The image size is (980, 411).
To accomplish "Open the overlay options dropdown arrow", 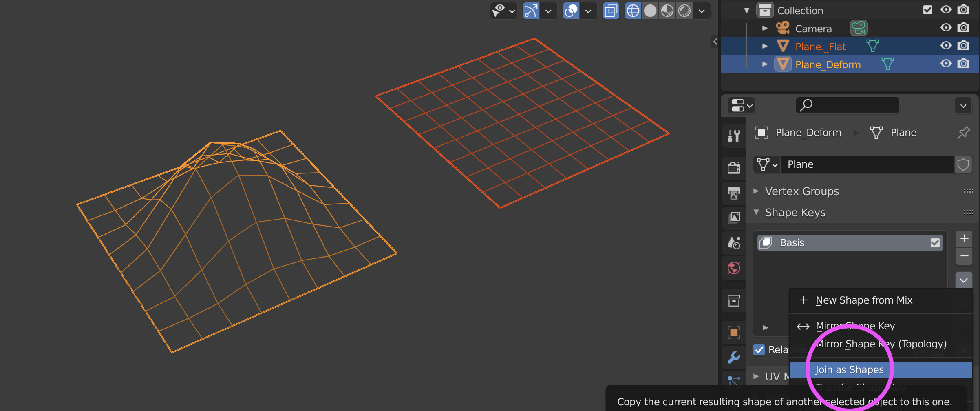I will click(x=588, y=11).
